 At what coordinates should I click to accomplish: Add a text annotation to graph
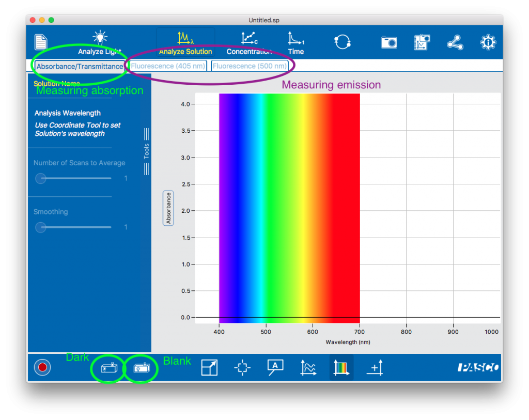click(275, 367)
